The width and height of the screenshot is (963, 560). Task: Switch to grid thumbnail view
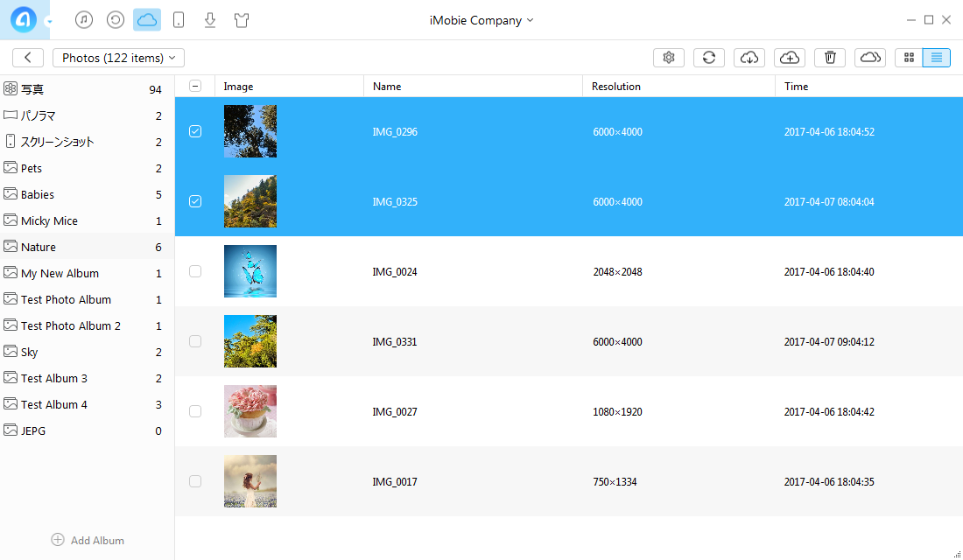909,58
